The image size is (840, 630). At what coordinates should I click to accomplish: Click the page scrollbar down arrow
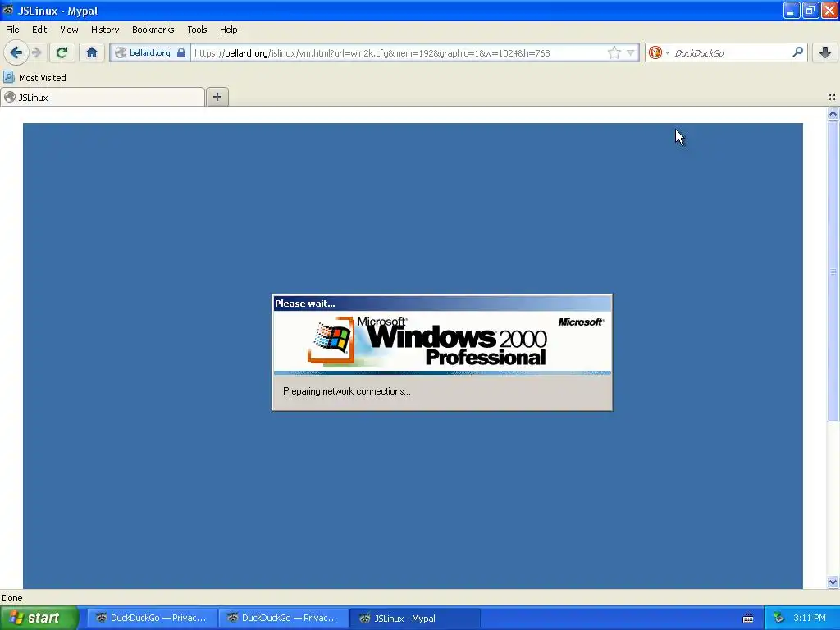(833, 582)
